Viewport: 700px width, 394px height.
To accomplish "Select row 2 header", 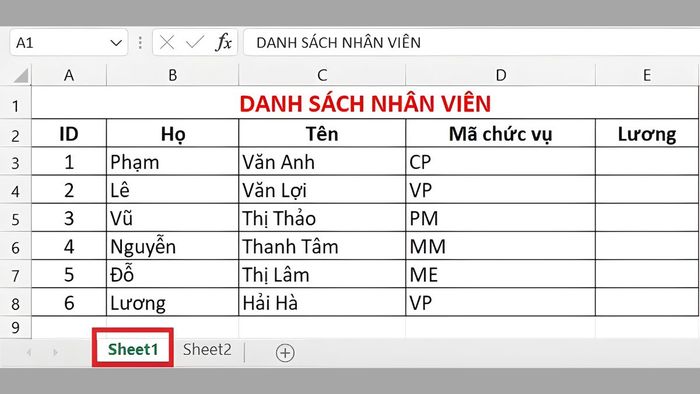I will pos(16,133).
